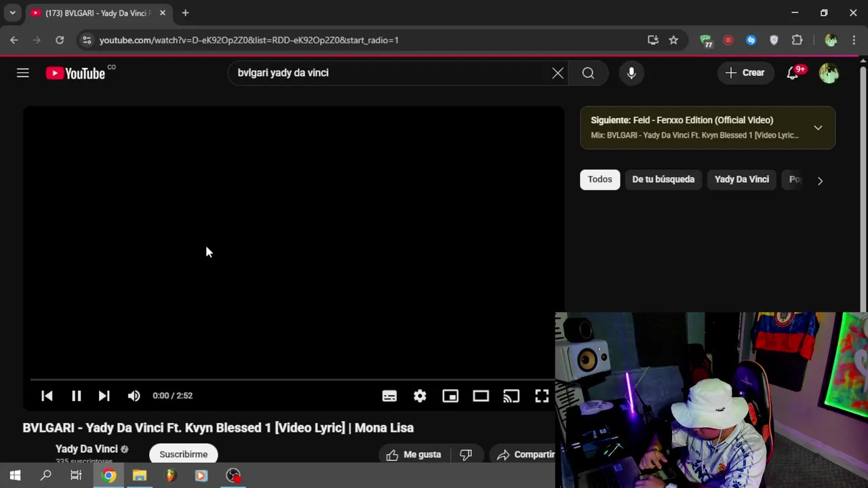Click the browser address bar URL

(x=249, y=40)
